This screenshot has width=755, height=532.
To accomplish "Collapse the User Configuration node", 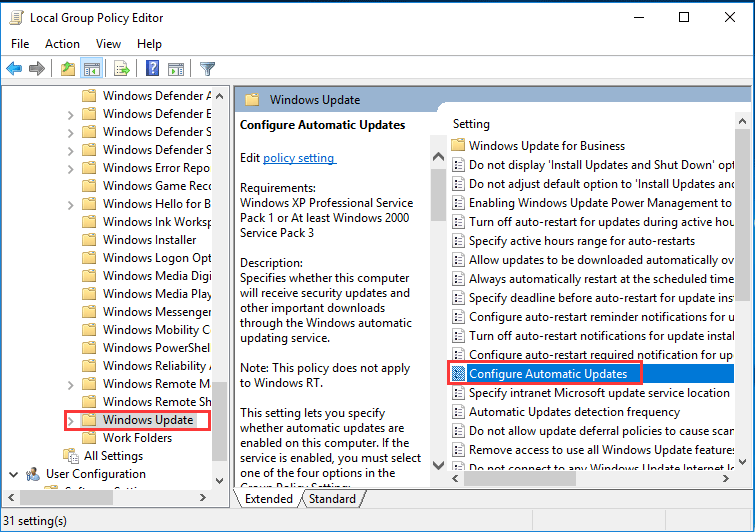I will point(12,474).
